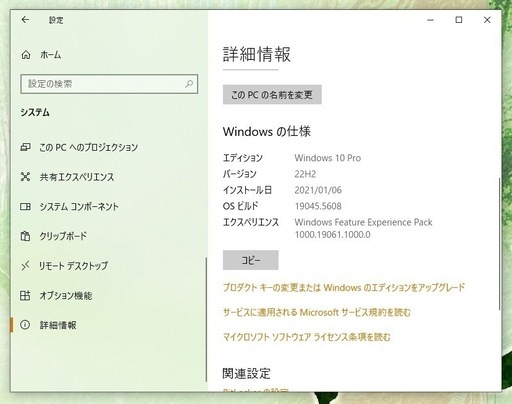
Task: Click the オプション機能 icon
Action: [26, 295]
